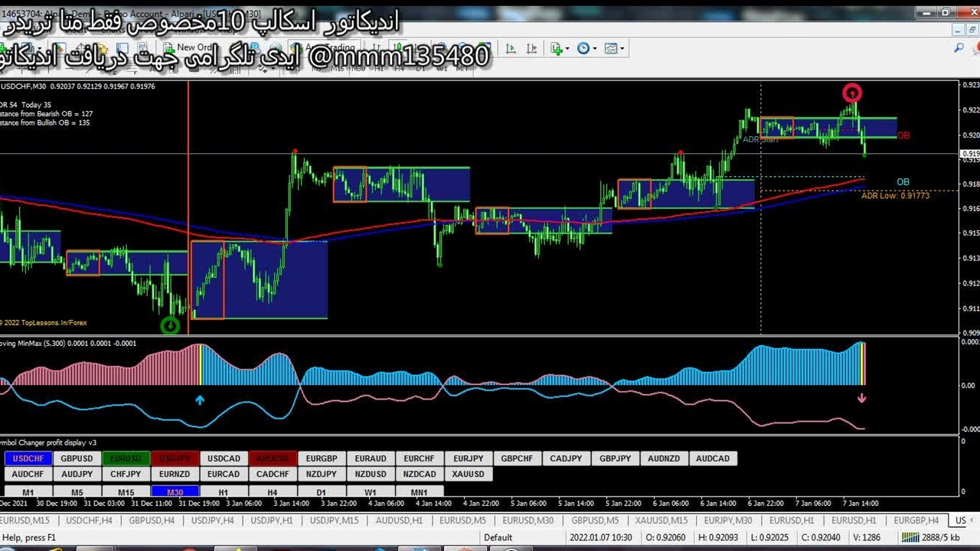The height and width of the screenshot is (551, 980).
Task: Expand the Templates dropdown arrow
Action: [x=622, y=48]
